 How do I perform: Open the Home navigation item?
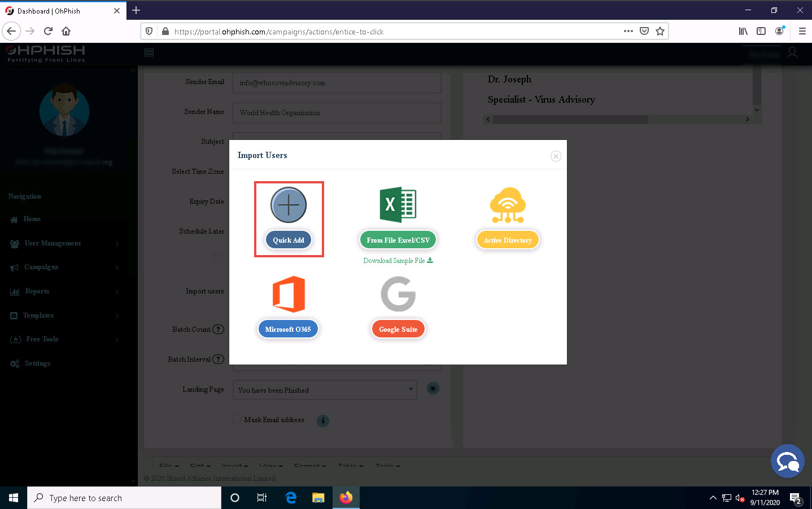click(32, 219)
